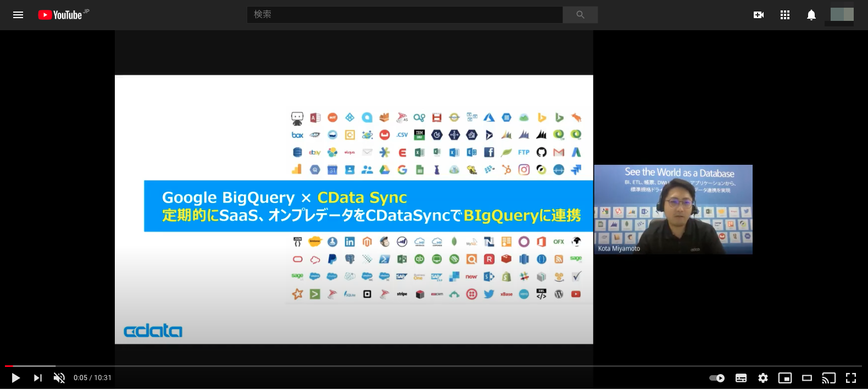Enable miniplayer mode

(x=785, y=378)
